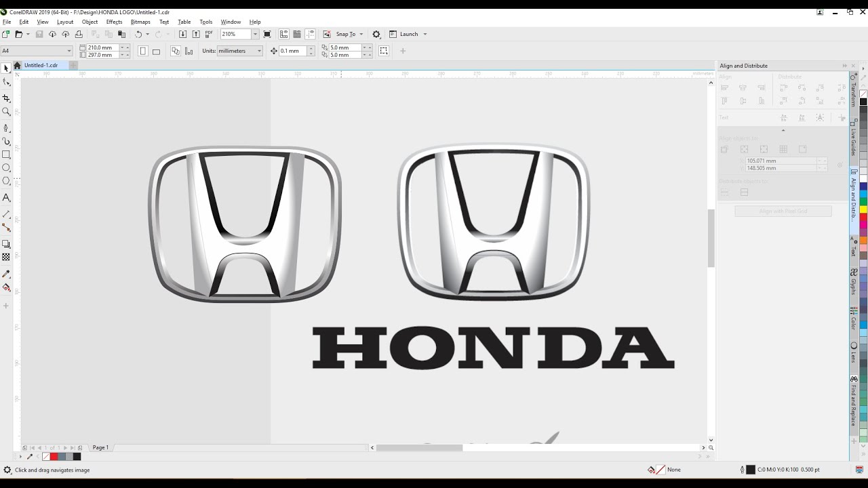Select the Page 1 tab
The width and height of the screenshot is (868, 488).
pyautogui.click(x=100, y=447)
